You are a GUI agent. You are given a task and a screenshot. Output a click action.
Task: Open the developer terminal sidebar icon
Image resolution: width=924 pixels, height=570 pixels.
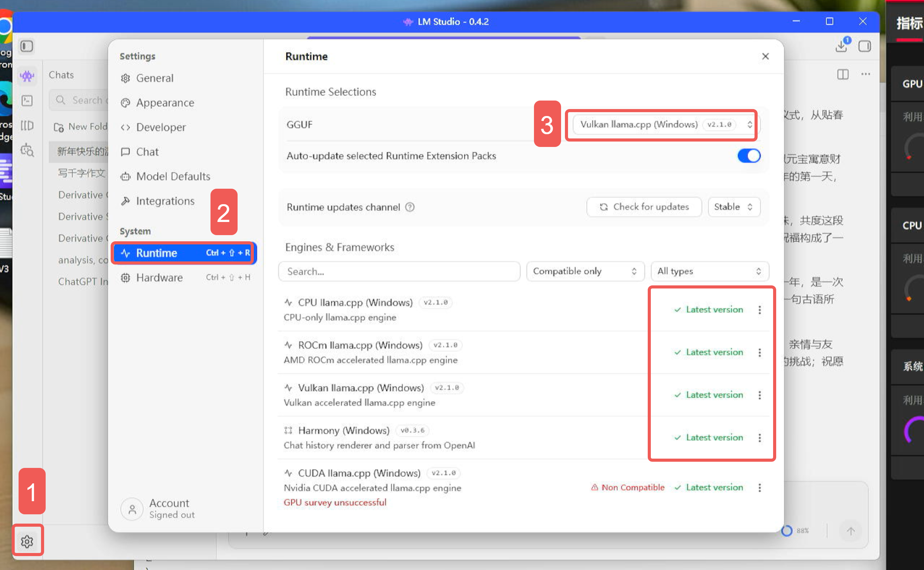27,101
